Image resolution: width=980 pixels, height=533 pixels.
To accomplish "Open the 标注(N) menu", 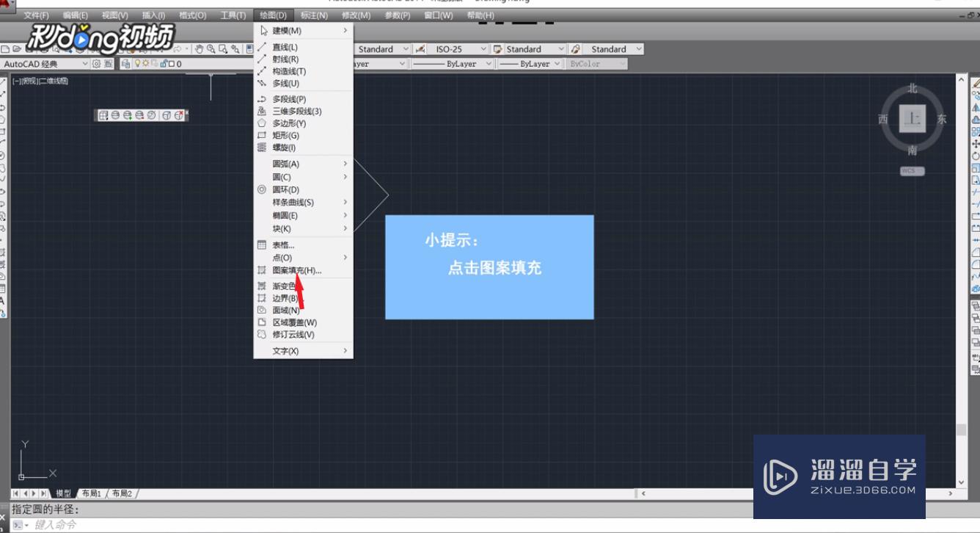I will pyautogui.click(x=314, y=15).
